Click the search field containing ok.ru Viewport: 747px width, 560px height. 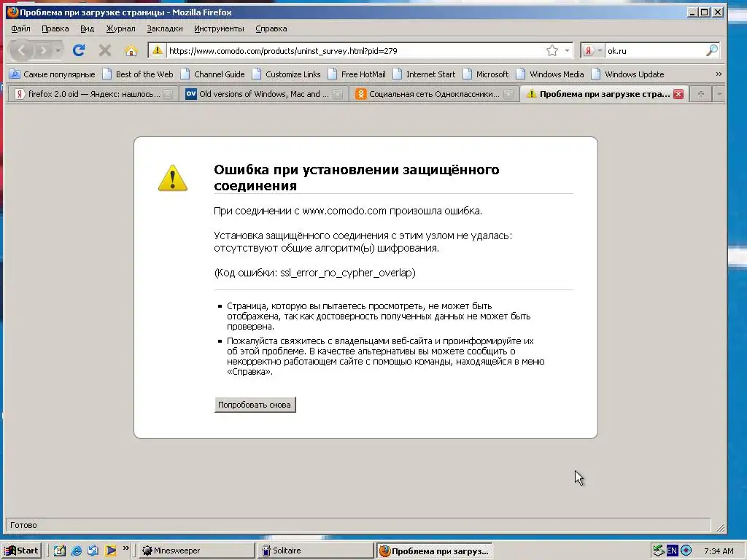[x=654, y=50]
